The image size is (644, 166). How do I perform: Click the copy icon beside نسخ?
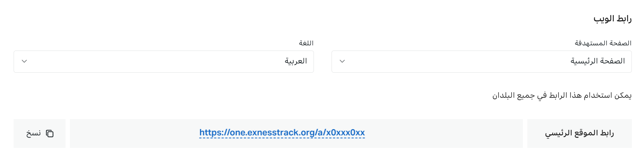point(50,134)
